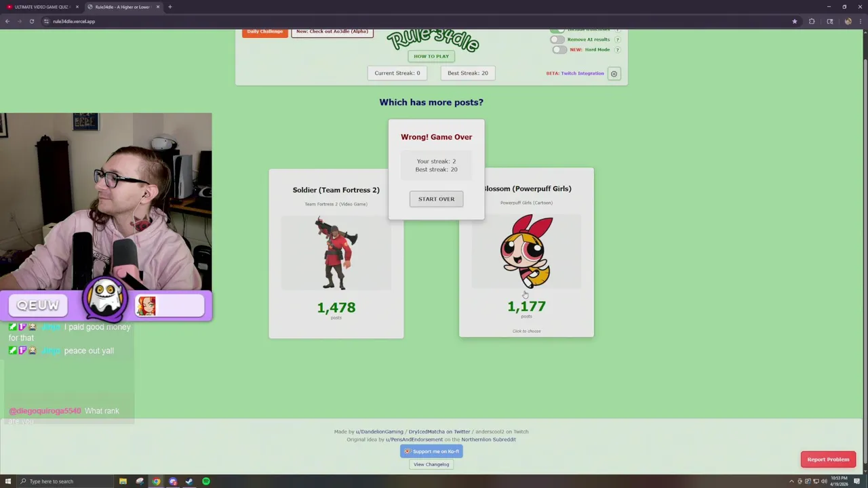Open the browser side panel icon
This screenshot has width=868, height=488.
[829, 21]
